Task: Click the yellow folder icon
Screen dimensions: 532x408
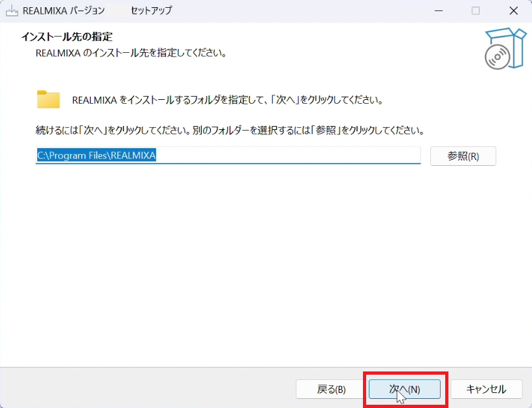Action: pos(48,99)
